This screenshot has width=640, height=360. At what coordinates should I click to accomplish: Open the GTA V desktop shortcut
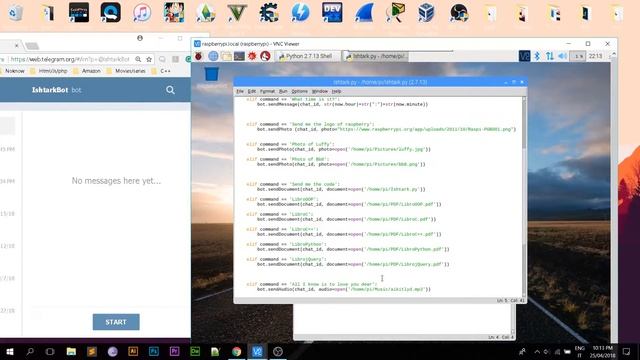click(x=237, y=13)
